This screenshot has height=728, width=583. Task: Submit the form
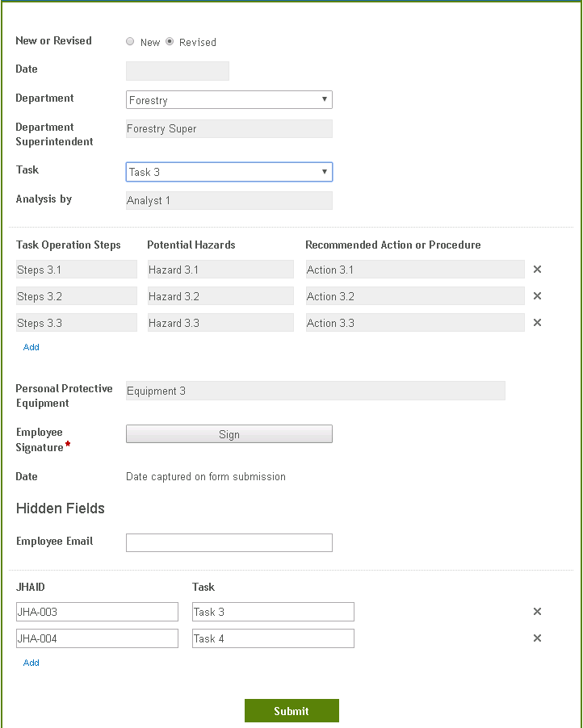tap(291, 711)
